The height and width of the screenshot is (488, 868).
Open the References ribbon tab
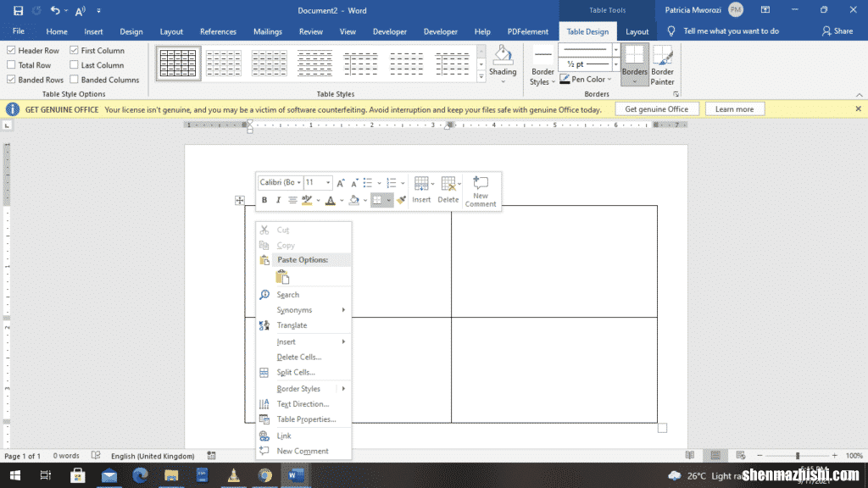point(218,31)
